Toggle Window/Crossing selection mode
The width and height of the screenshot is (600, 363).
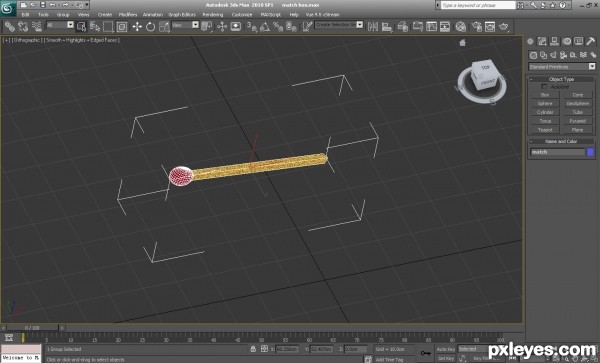point(122,26)
